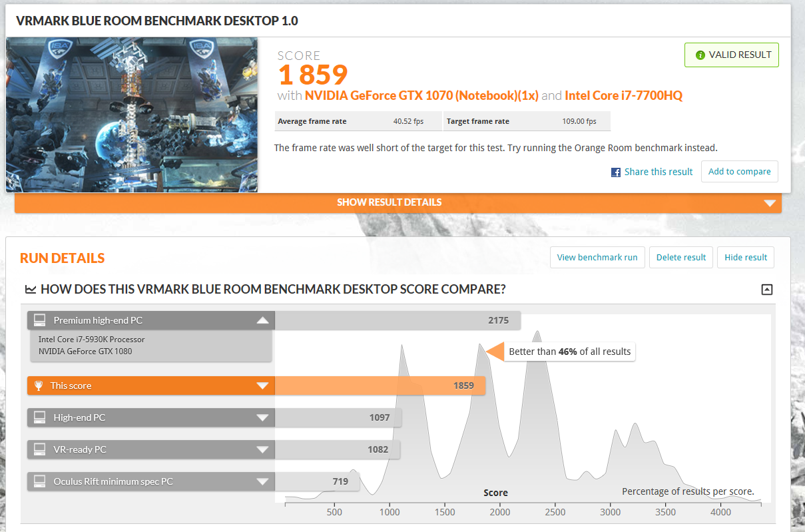The image size is (805, 532).
Task: Click the 1859 value on This score bar
Action: click(463, 386)
